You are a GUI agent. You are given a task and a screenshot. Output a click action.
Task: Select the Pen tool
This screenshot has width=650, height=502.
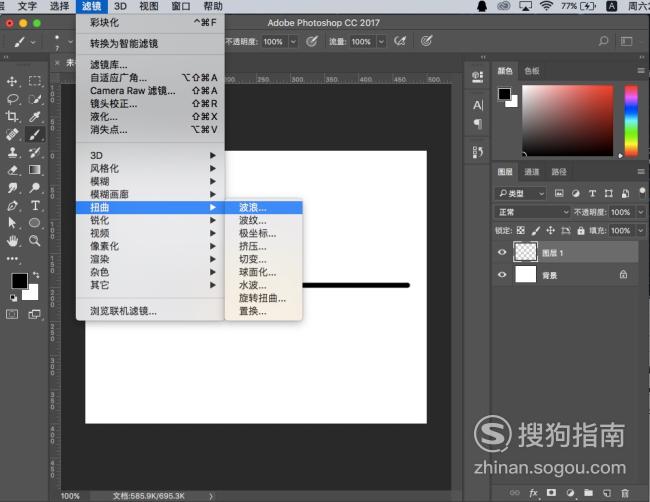coord(12,206)
